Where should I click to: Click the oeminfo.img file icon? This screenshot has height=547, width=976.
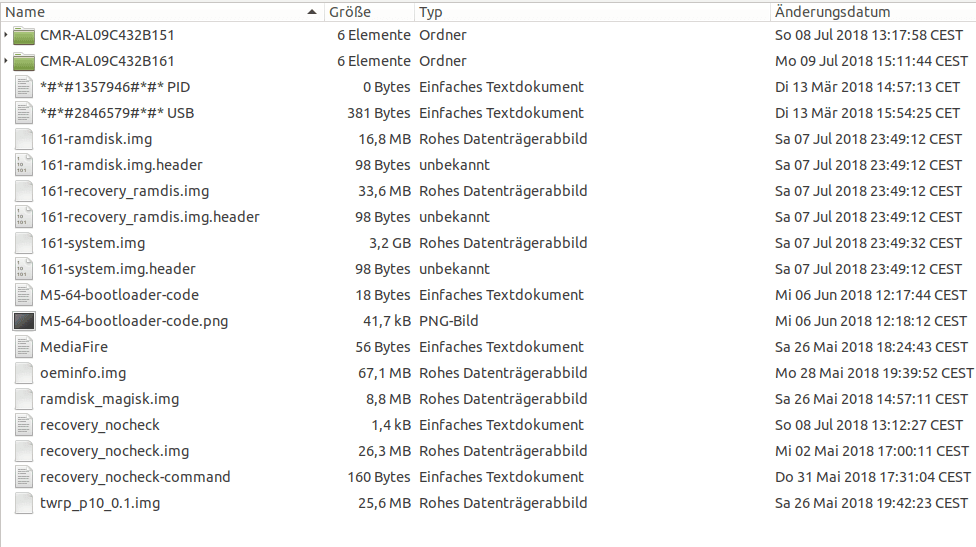click(24, 373)
